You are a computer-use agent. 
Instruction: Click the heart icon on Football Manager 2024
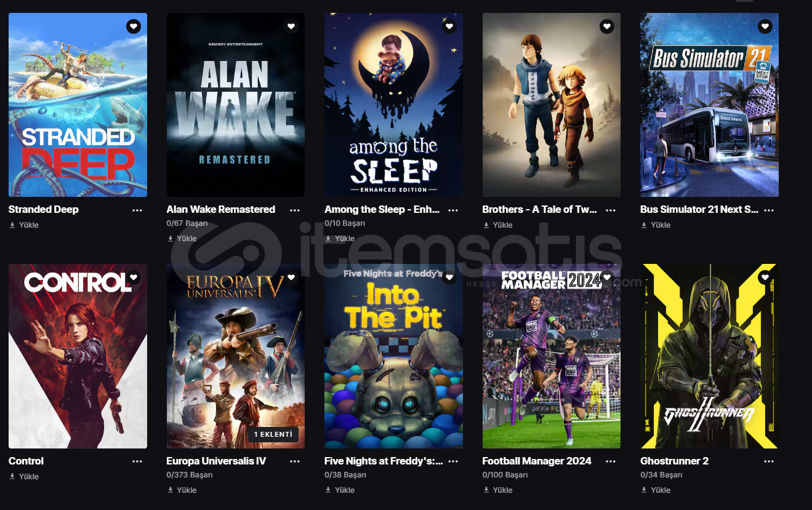click(607, 277)
